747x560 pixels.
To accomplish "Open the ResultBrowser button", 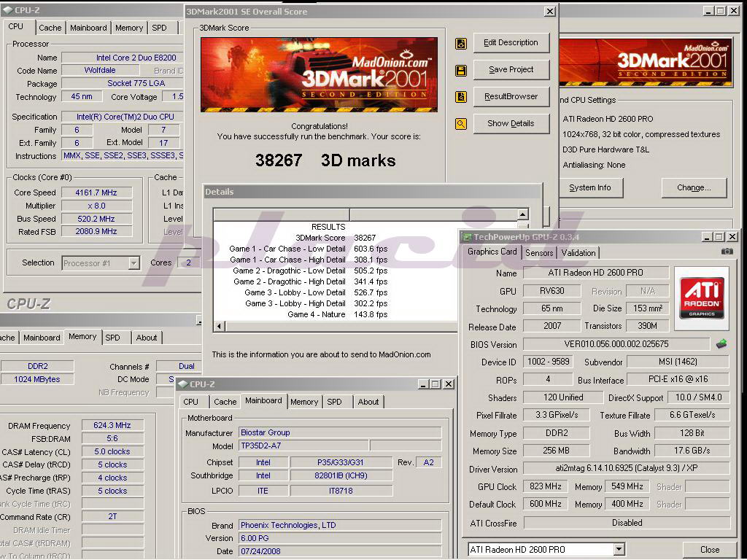I will click(511, 97).
